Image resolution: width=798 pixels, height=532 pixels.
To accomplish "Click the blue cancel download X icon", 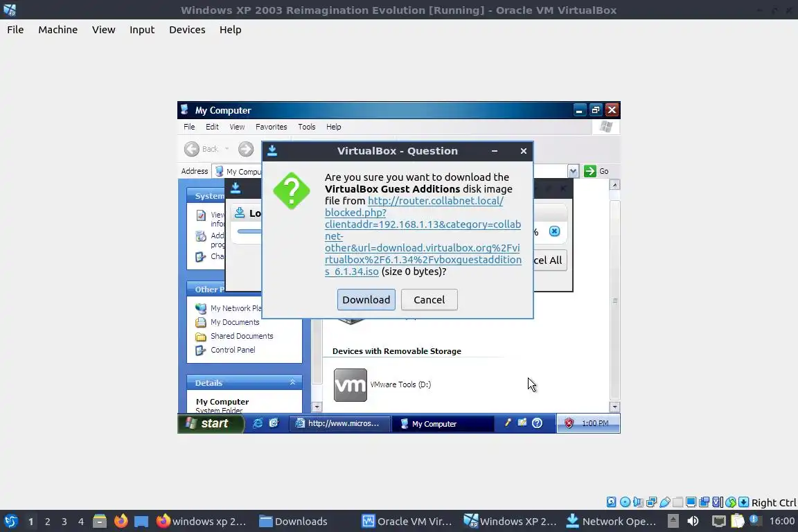I will [x=554, y=231].
